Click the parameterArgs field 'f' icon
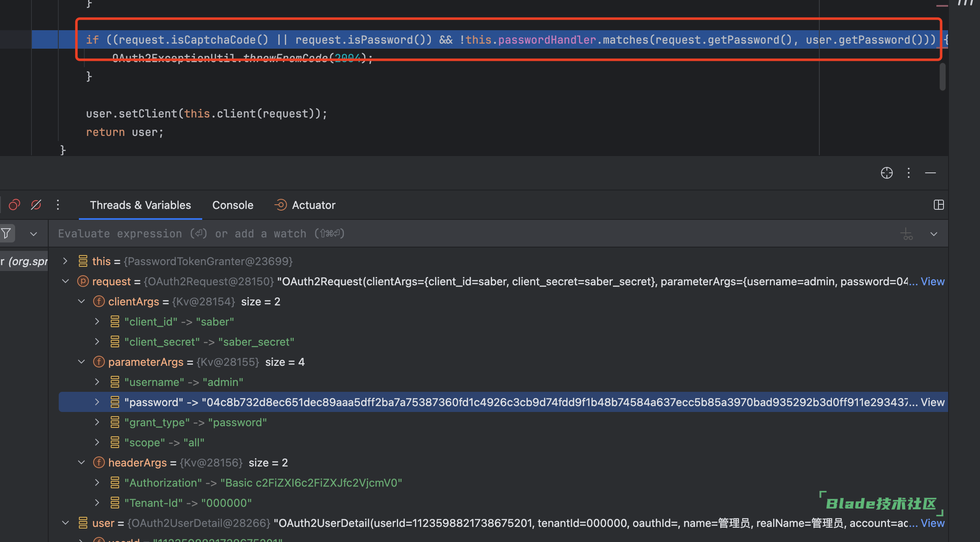The image size is (980, 542). 99,362
